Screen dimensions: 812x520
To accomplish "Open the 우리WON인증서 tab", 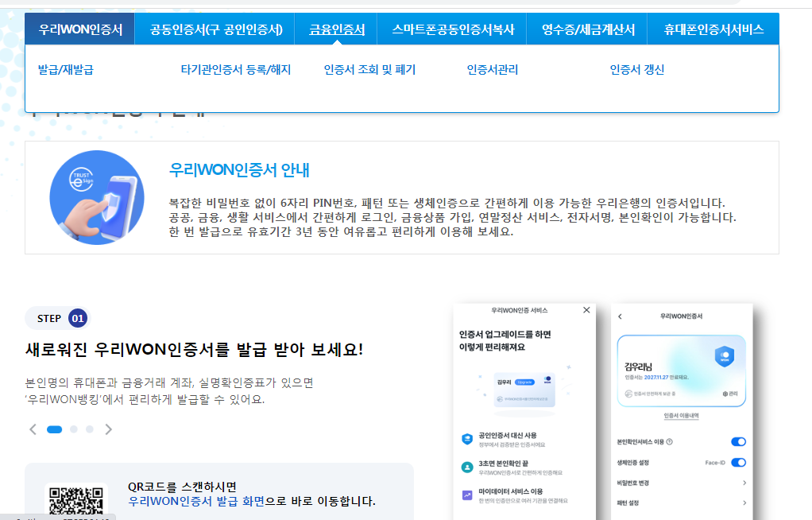I will click(79, 29).
